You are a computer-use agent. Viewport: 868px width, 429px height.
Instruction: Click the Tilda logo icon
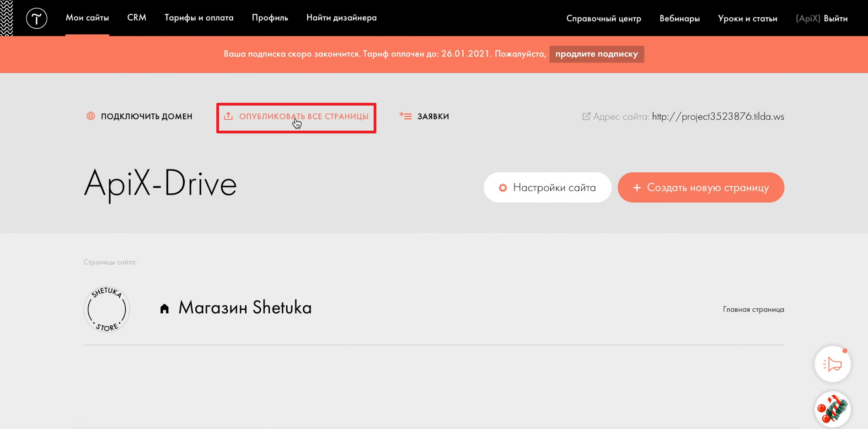click(37, 18)
